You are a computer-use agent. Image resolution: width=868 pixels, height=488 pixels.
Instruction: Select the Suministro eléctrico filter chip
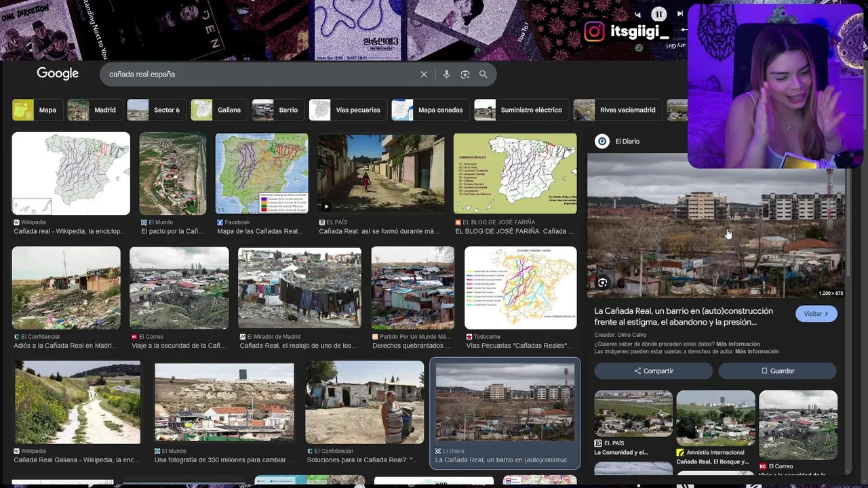[521, 110]
